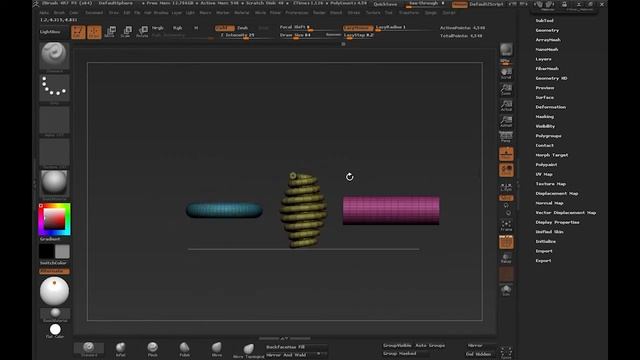Image resolution: width=640 pixels, height=360 pixels.
Task: Adjust the Draw Size slider
Action: point(301,36)
